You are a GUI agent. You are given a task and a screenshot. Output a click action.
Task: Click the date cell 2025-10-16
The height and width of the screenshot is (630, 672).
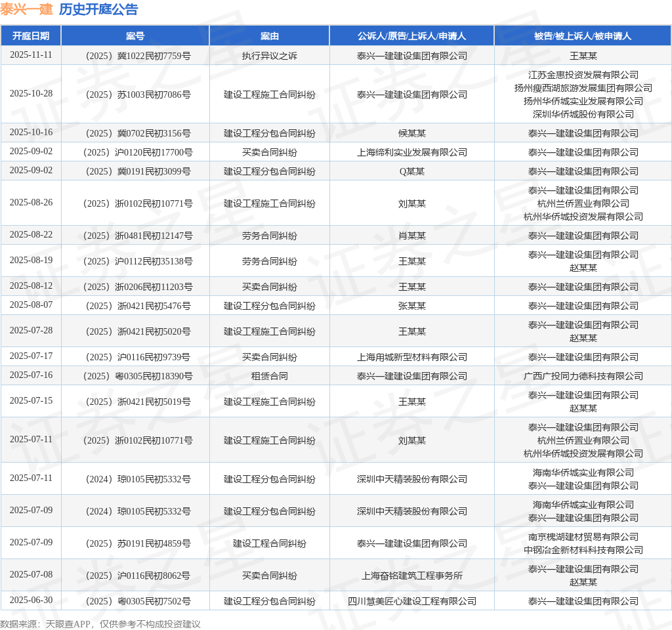(31, 133)
